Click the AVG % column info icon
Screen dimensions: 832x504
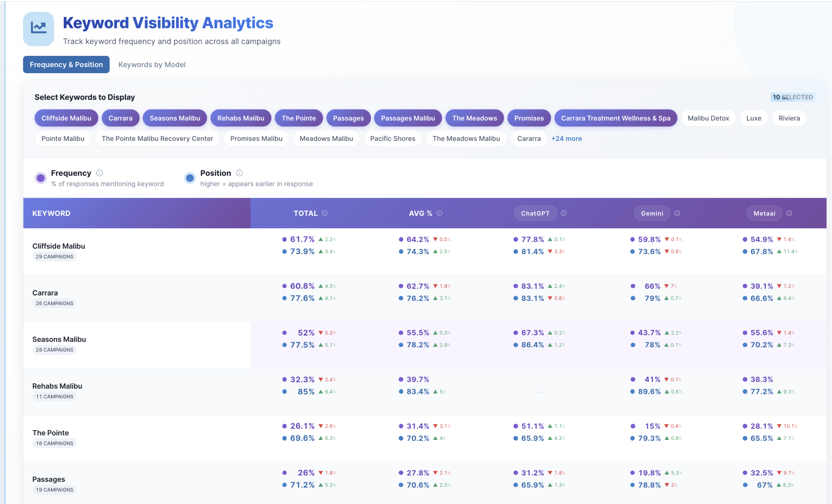pos(439,213)
